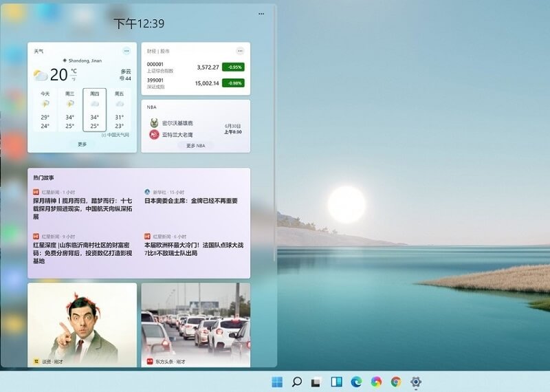Open Settings gear on taskbar
The width and height of the screenshot is (550, 392).
tap(416, 382)
